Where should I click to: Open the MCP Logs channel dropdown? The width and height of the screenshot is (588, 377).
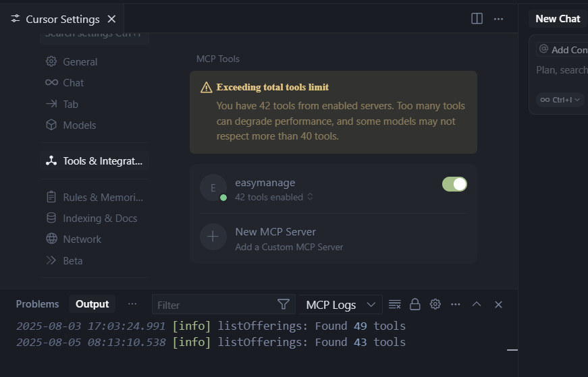[341, 305]
